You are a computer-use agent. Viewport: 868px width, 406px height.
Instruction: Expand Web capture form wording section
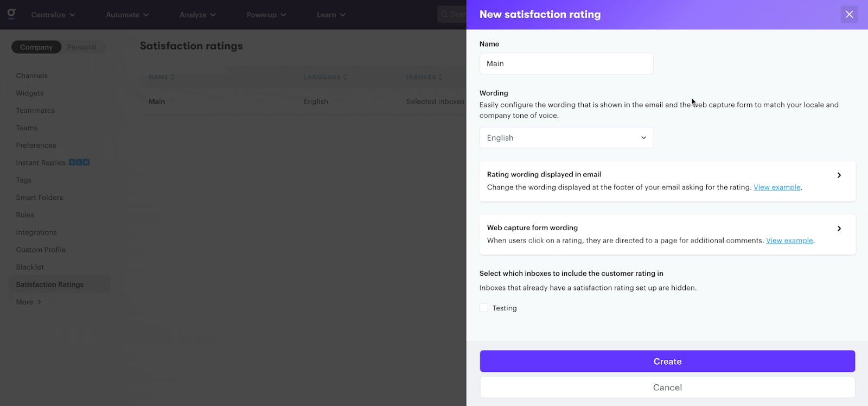[839, 229]
